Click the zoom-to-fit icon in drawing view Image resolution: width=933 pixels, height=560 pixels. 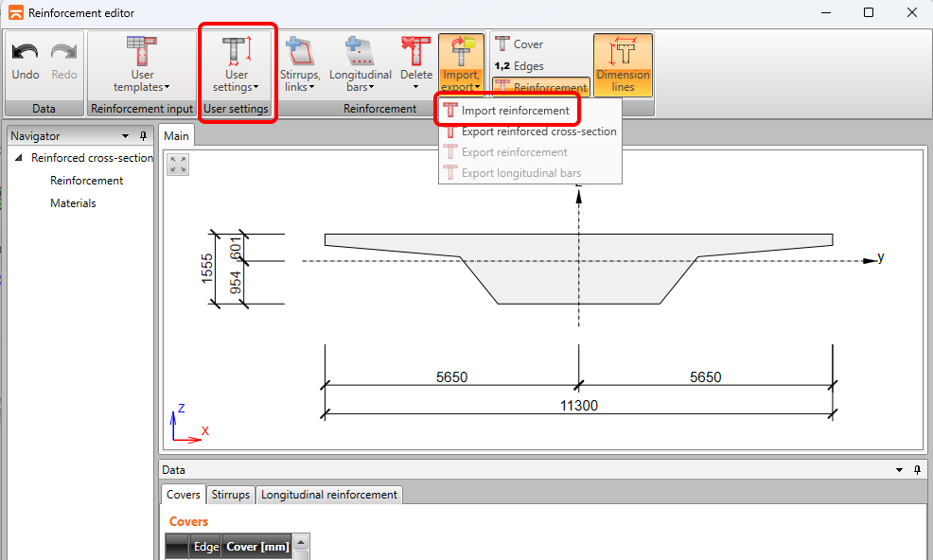178,165
